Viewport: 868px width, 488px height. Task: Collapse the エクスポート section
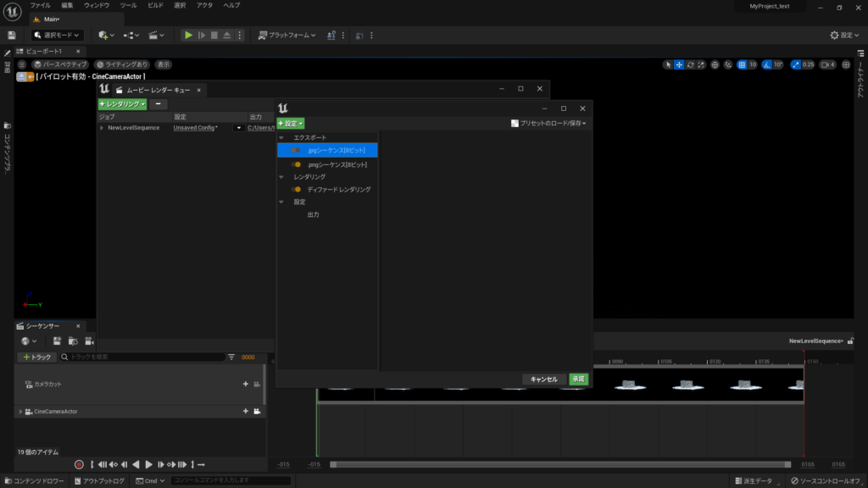click(281, 136)
